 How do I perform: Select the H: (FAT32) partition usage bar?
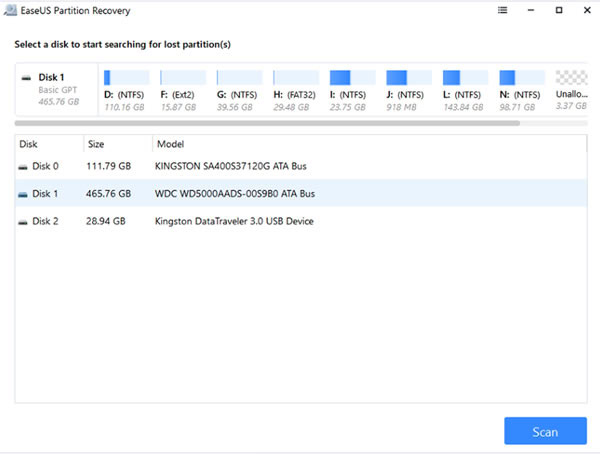coord(296,78)
